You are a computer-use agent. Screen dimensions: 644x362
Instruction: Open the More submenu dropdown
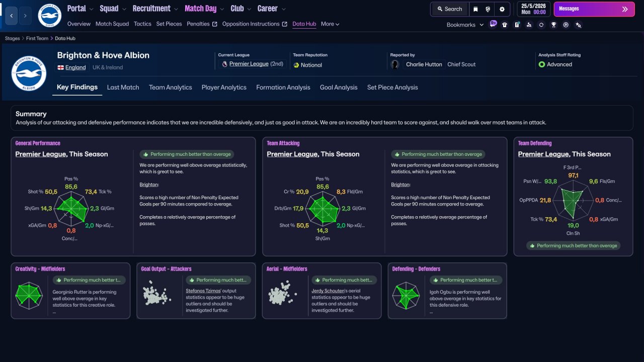(x=330, y=24)
